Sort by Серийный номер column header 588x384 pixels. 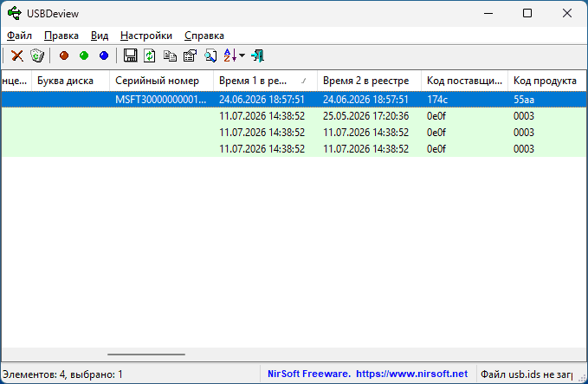(x=162, y=81)
